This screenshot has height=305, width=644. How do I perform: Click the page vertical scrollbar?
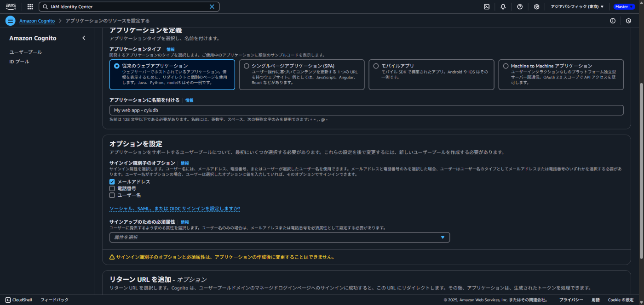[x=642, y=170]
